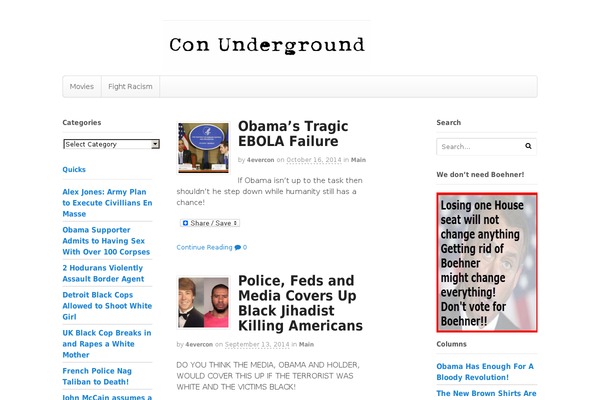Open the Detroit Black Cops link
Image resolution: width=600 pixels, height=400 pixels.
[107, 305]
